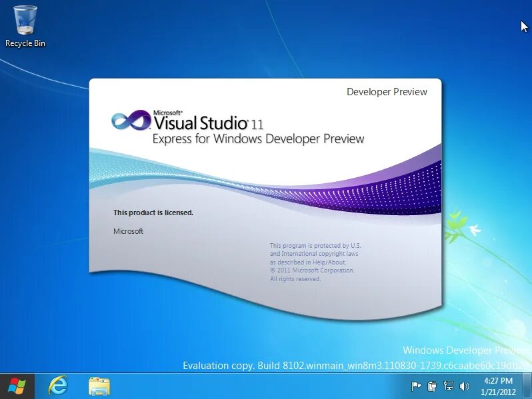This screenshot has height=399, width=532.
Task: Click the 'All rights reserved.' line
Action: click(295, 278)
